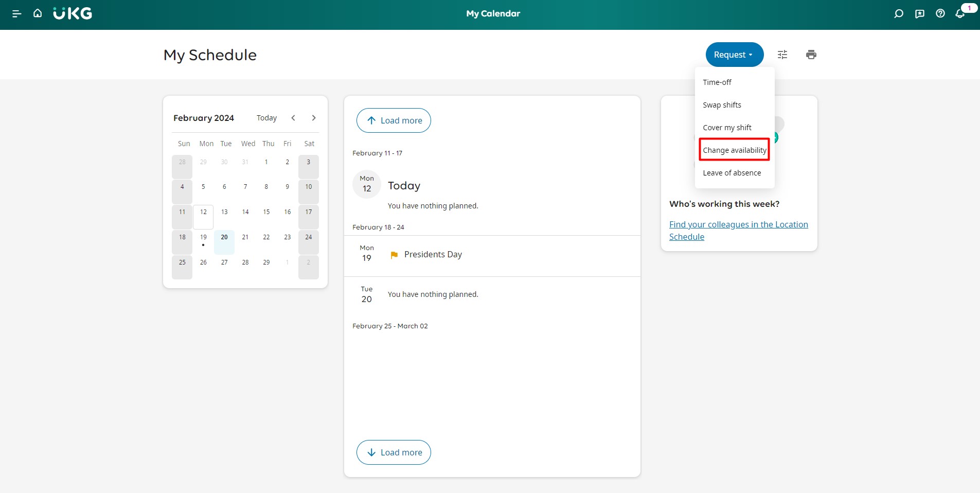Load more later schedule entries
The image size is (980, 493).
coord(394,452)
